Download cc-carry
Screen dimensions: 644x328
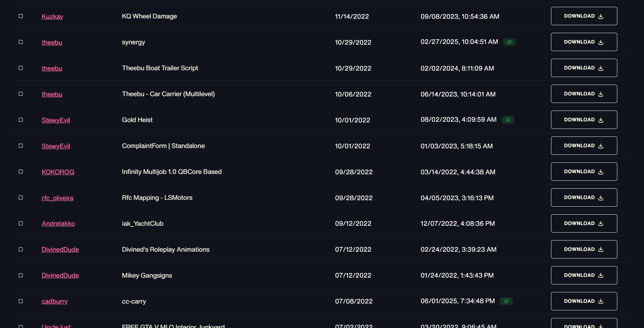(x=584, y=301)
